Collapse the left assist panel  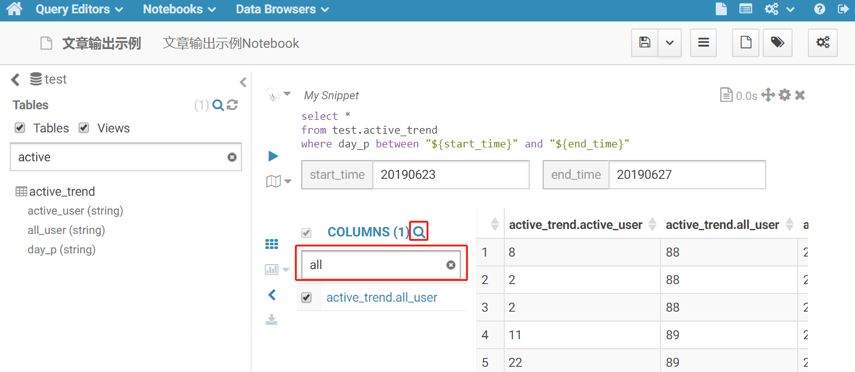243,82
